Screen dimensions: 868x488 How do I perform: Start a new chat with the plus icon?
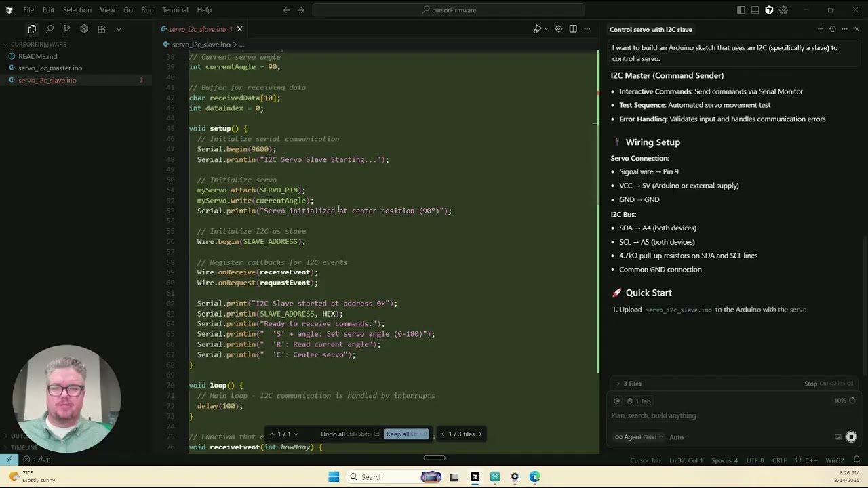(821, 29)
